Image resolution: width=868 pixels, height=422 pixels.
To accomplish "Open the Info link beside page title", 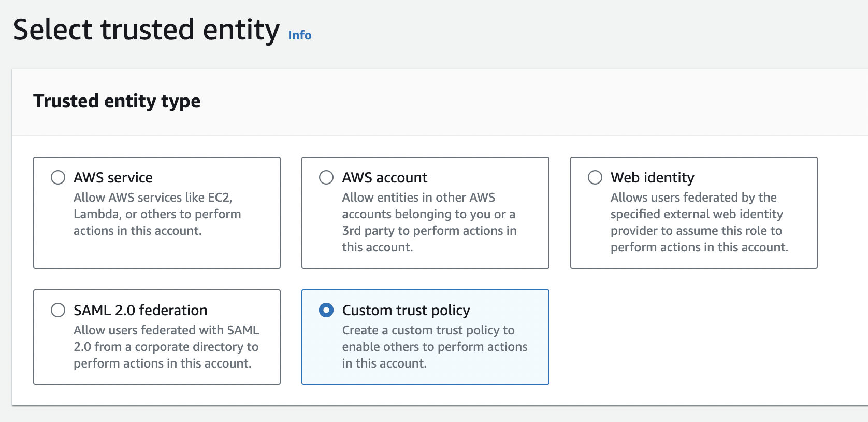I will [x=299, y=35].
